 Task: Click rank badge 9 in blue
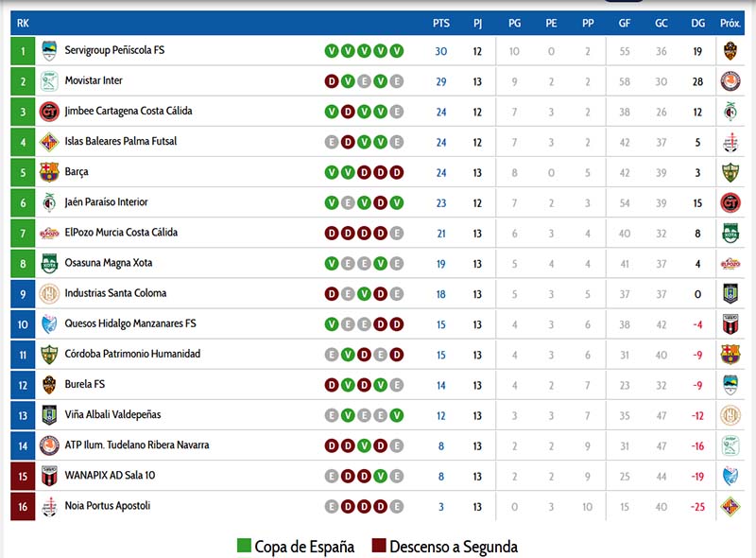23,294
